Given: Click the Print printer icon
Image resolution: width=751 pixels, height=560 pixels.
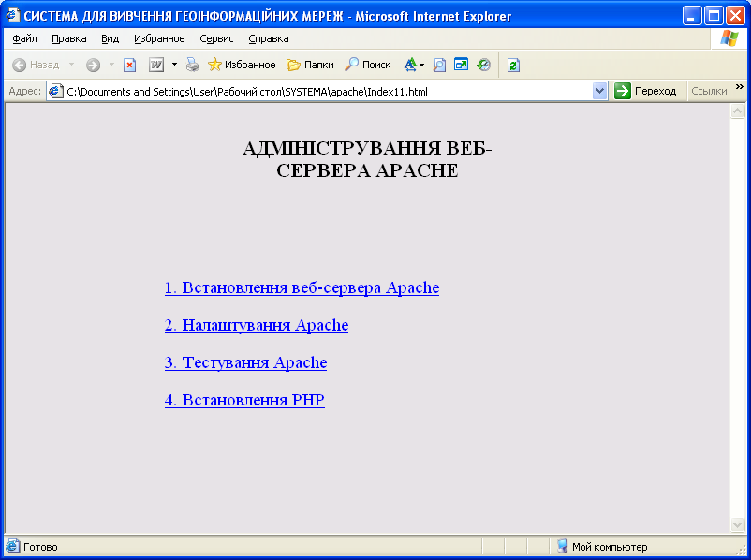Looking at the screenshot, I should (193, 65).
